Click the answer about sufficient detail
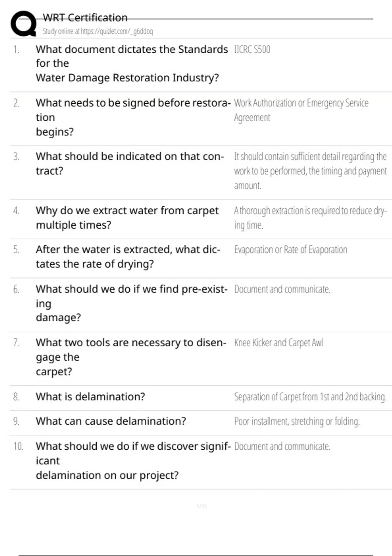 (x=310, y=171)
